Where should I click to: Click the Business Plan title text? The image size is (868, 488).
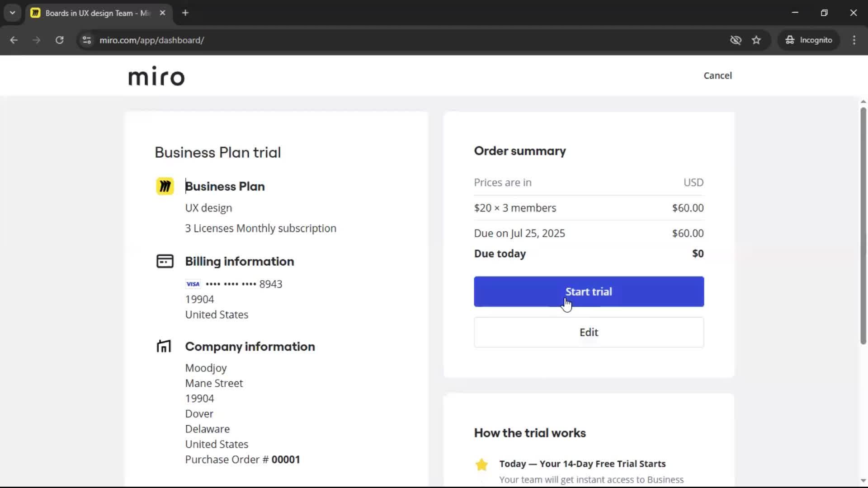click(x=225, y=186)
